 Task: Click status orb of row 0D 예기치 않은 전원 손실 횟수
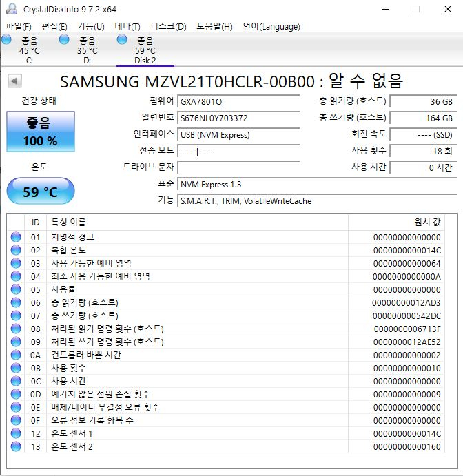click(16, 394)
